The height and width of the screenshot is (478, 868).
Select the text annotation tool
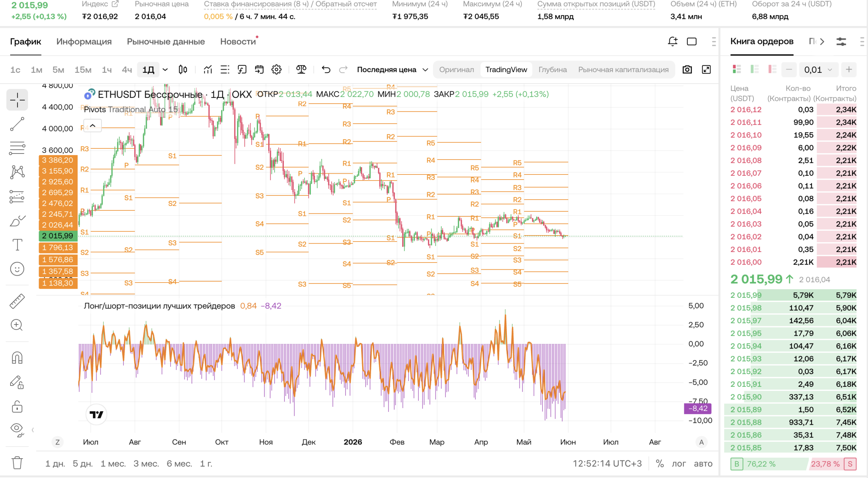17,245
